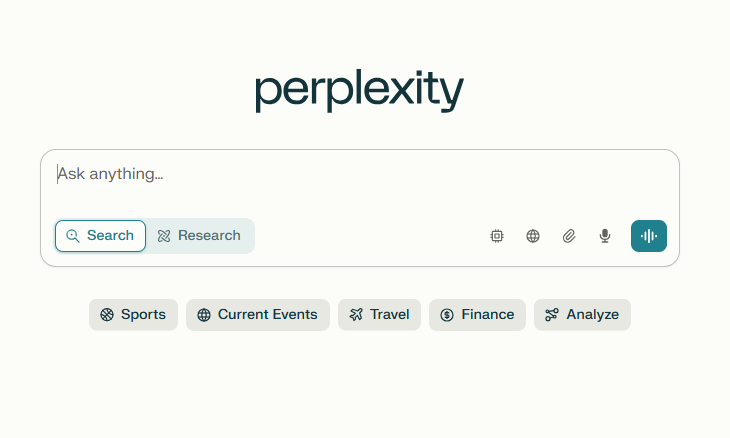Click the perplexity logo
Image resolution: width=730 pixels, height=438 pixels.
(359, 91)
